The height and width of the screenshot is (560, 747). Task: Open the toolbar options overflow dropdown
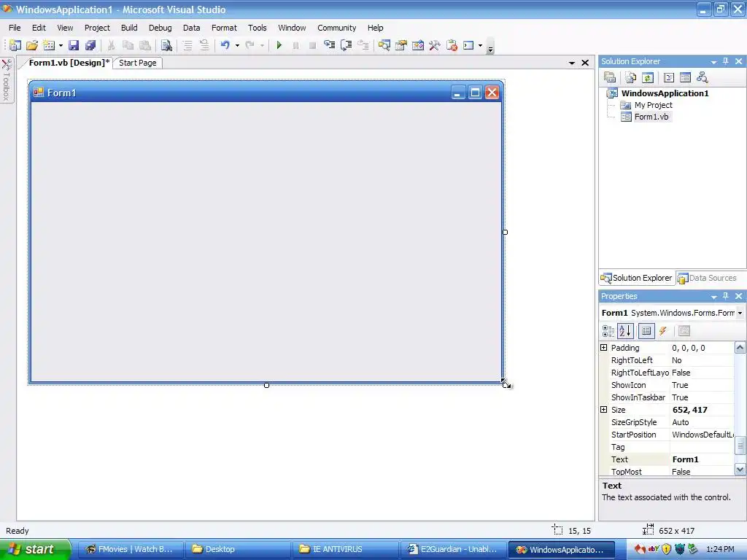[x=490, y=47]
